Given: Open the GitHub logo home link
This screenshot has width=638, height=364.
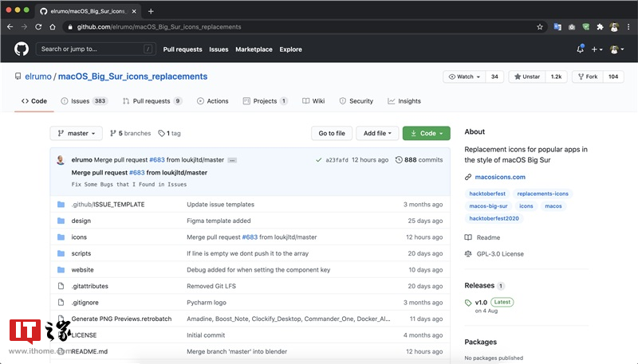Looking at the screenshot, I should (22, 49).
